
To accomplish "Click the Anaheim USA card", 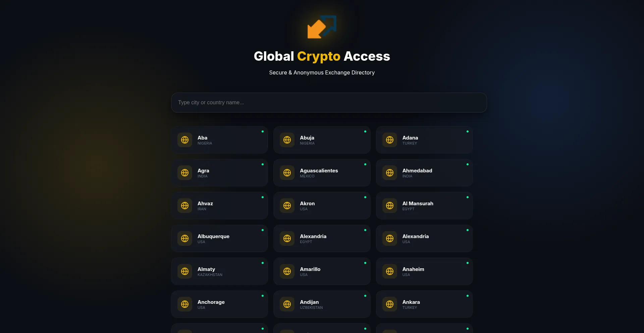I will pos(424,271).
